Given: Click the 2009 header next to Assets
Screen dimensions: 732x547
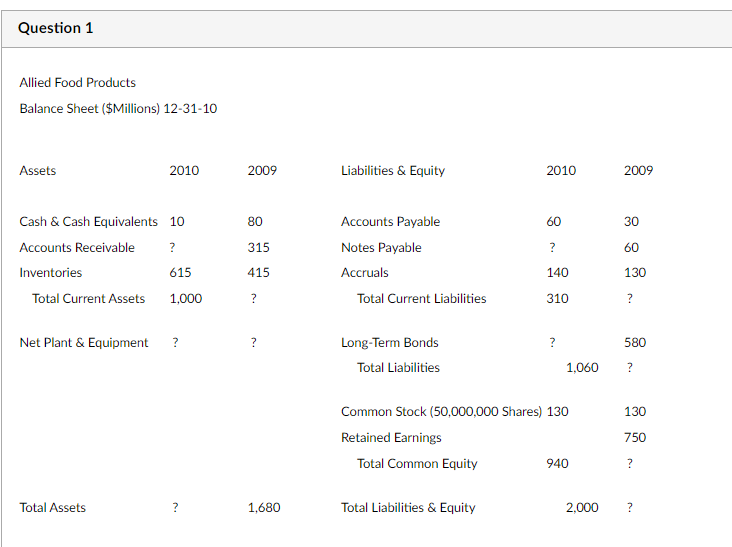Looking at the screenshot, I should (262, 170).
